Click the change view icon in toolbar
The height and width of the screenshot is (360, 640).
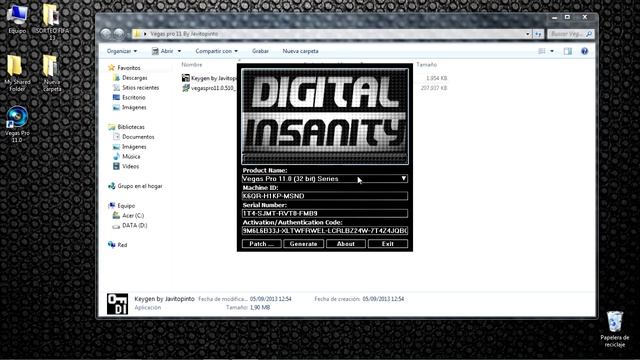click(542, 51)
